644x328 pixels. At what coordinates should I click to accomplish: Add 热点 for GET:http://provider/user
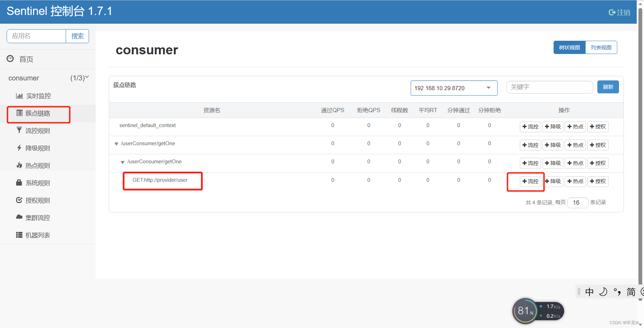pyautogui.click(x=575, y=181)
